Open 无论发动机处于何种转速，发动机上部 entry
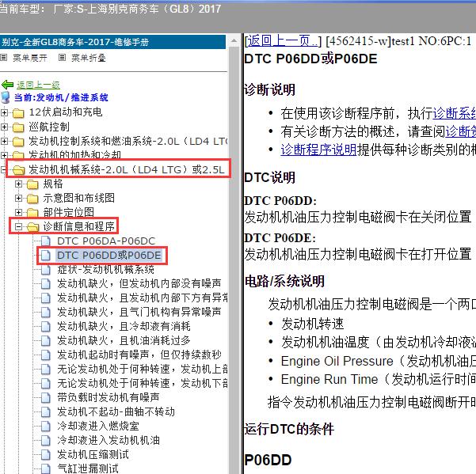The width and height of the screenshot is (476, 474). pyautogui.click(x=143, y=369)
